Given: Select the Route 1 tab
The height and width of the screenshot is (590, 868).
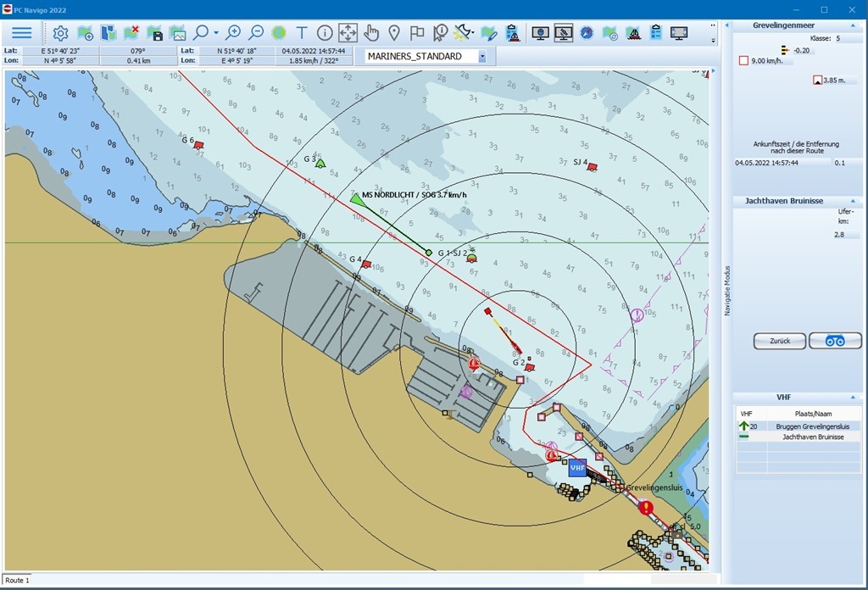Looking at the screenshot, I should tap(17, 581).
